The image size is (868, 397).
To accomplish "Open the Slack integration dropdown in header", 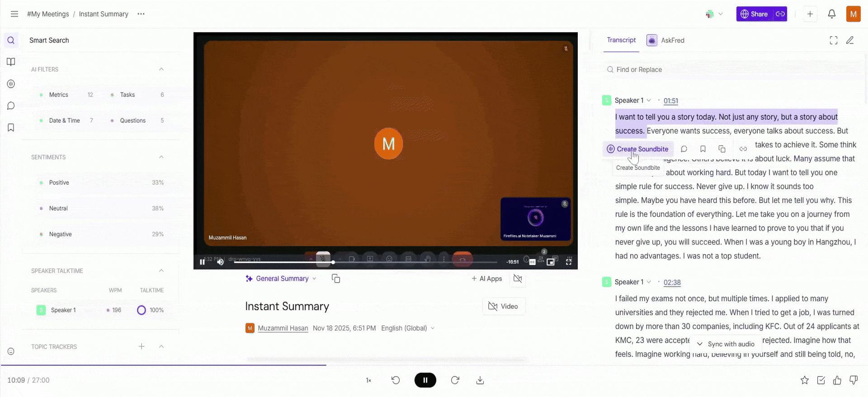I will coord(714,14).
